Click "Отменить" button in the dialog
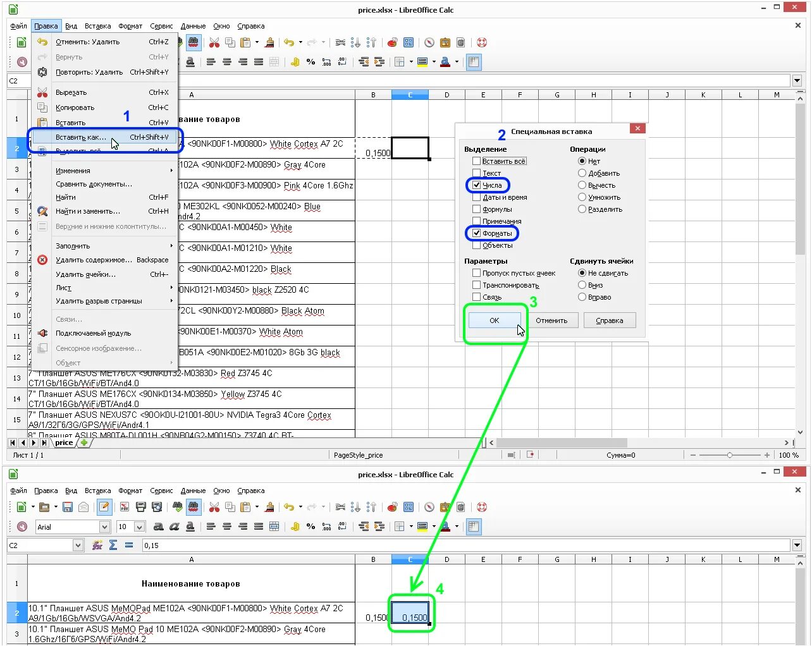 [551, 320]
